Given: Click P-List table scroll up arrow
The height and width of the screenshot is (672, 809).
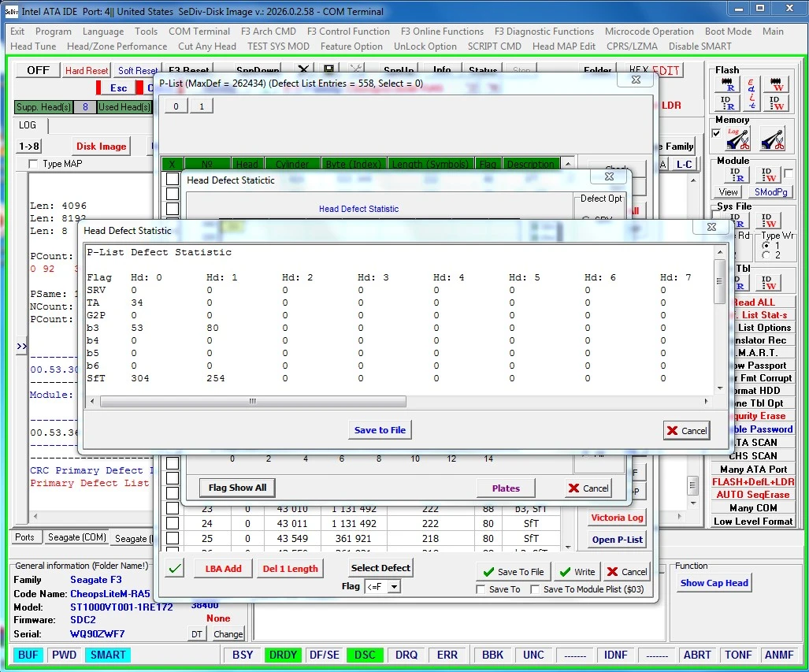Looking at the screenshot, I should (x=567, y=164).
